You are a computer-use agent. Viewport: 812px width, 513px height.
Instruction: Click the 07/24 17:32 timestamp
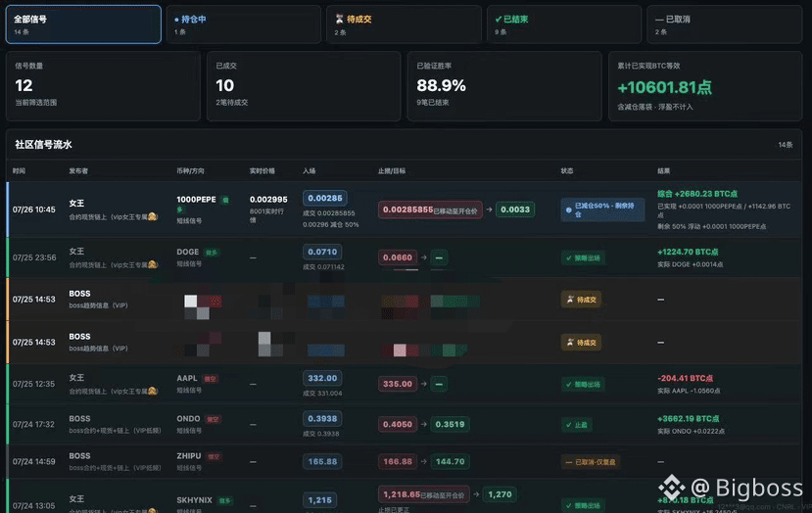[33, 424]
